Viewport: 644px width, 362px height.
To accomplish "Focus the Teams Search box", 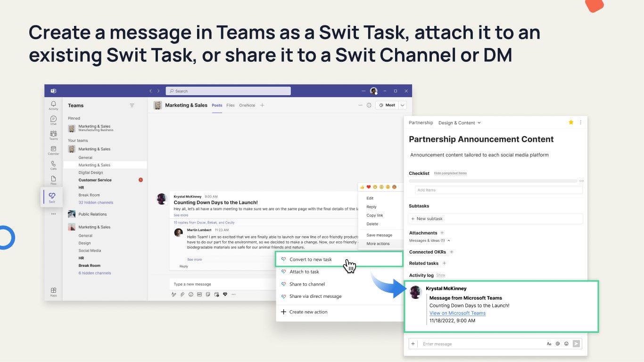I will point(228,91).
